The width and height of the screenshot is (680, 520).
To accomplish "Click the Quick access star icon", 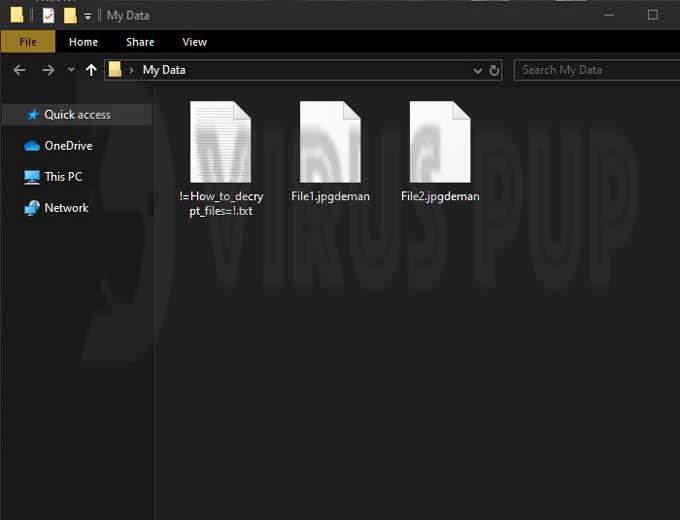I will click(33, 114).
